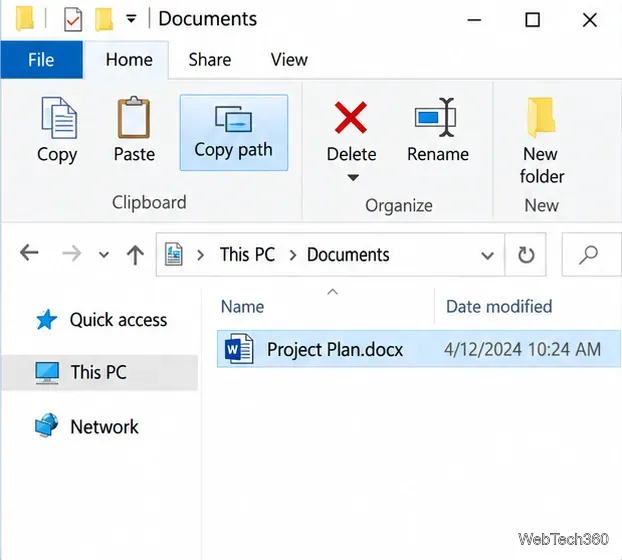Click the red X Delete icon
Viewport: 622px width, 560px height.
click(351, 117)
